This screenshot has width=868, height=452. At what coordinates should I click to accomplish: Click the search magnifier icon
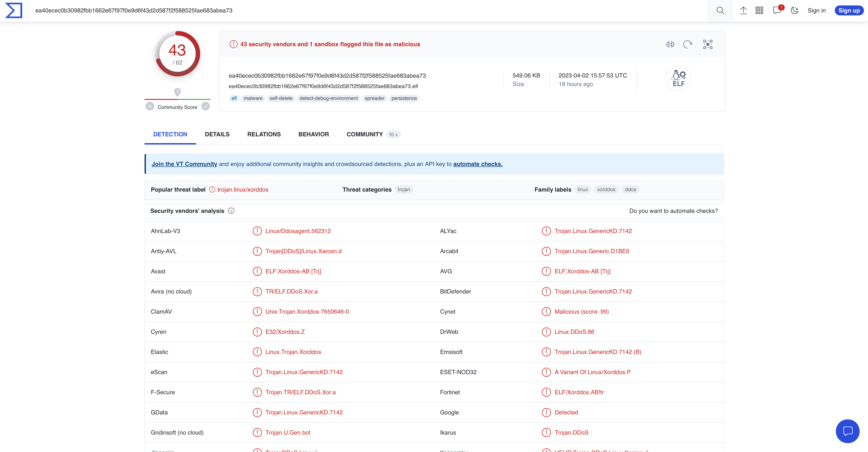(x=720, y=10)
